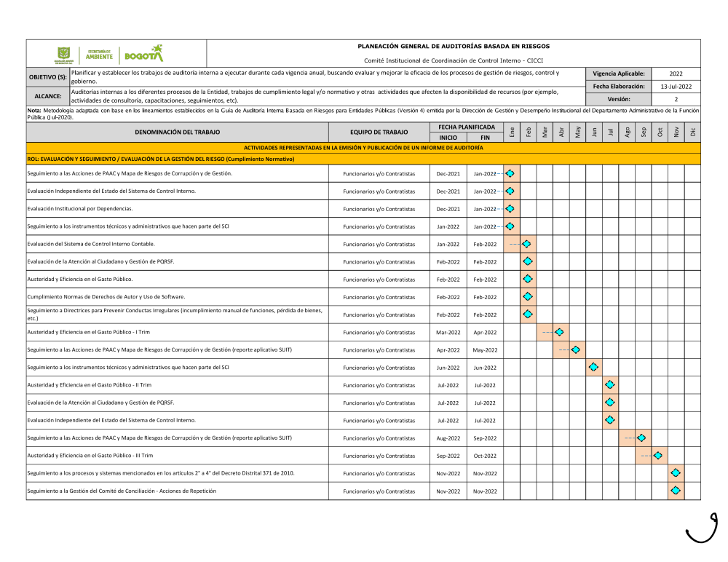
Task: Click the Secretaría de Ambiente logo
Action: click(x=99, y=54)
